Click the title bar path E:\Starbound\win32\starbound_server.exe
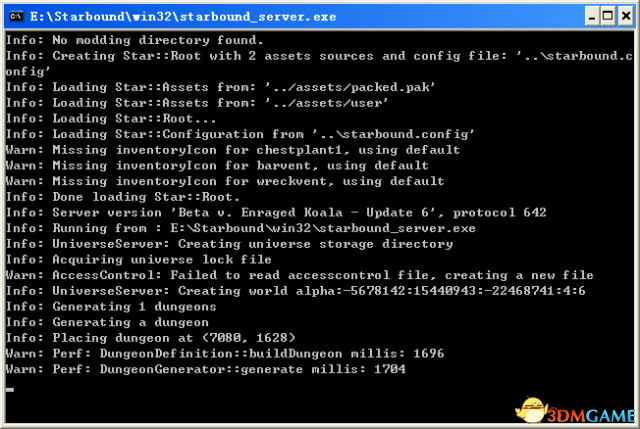Viewport: 640px width, 429px height. point(183,17)
